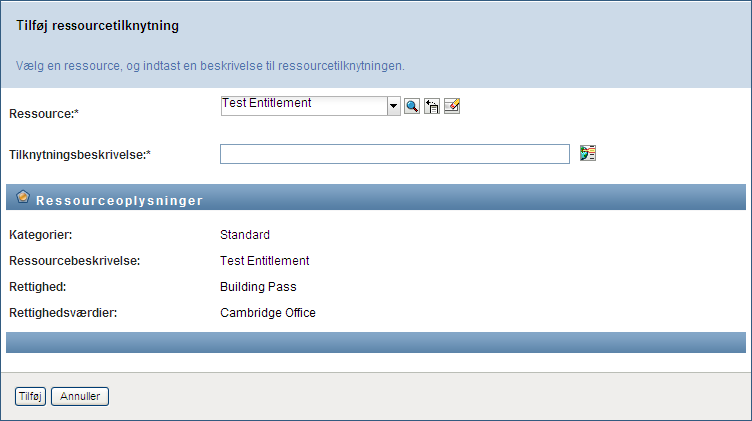Click the Ressource field label

44,114
